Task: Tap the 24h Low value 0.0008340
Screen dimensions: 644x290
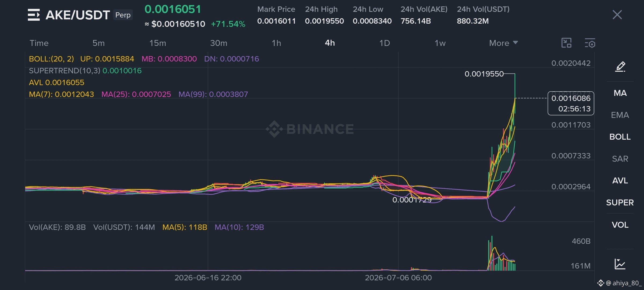Action: click(x=372, y=21)
